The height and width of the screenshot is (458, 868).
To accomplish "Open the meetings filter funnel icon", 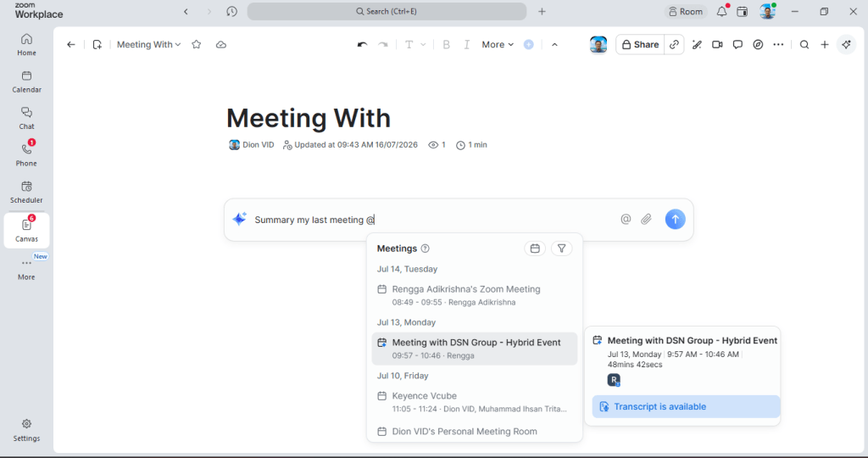I will coord(561,249).
